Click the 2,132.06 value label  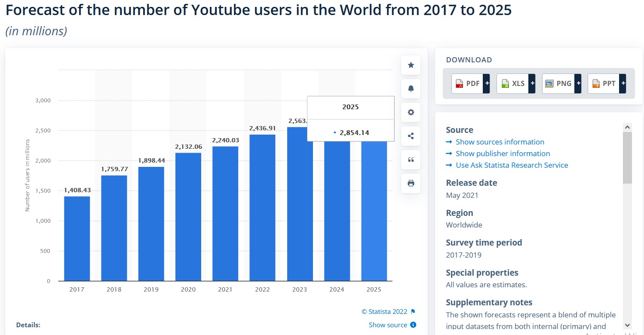tap(188, 147)
